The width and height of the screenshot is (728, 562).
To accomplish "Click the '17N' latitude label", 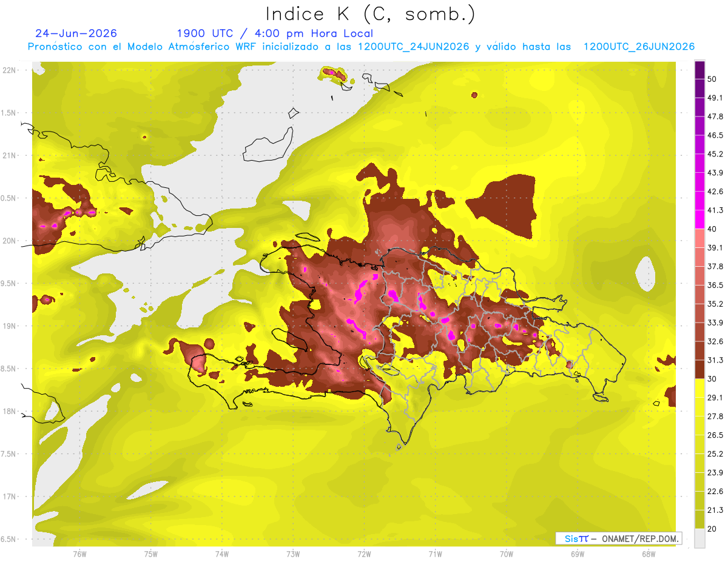I will click(x=8, y=497).
